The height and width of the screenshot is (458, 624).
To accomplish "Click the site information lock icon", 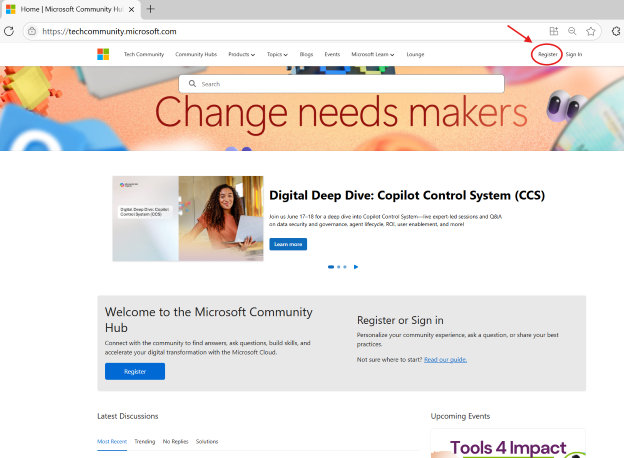I will 32,31.
